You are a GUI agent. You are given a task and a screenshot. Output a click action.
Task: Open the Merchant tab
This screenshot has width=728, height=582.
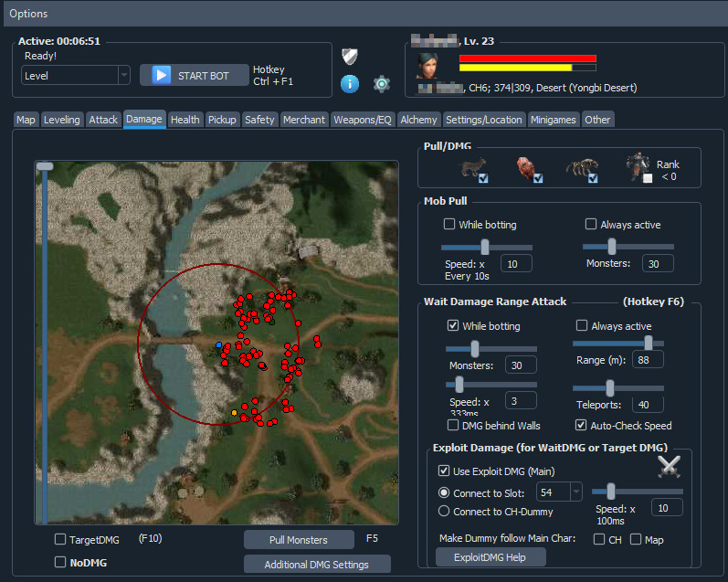pyautogui.click(x=304, y=120)
